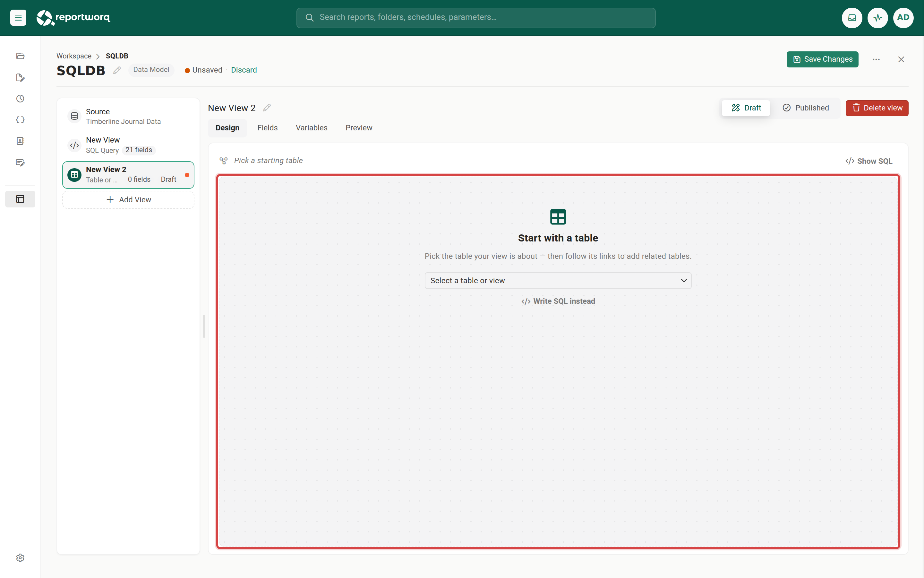Click the Data Model badge

pyautogui.click(x=151, y=70)
